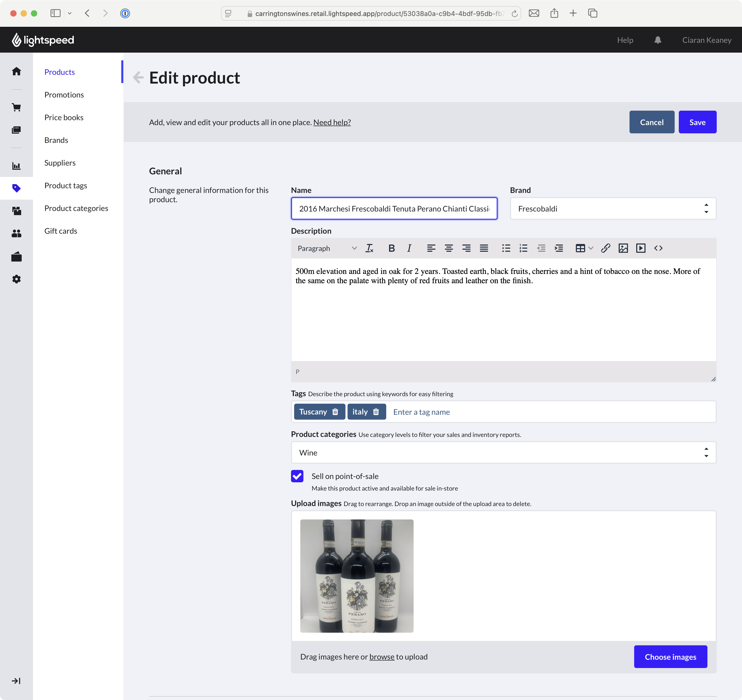
Task: Open Price books in the submenu
Action: tap(64, 118)
